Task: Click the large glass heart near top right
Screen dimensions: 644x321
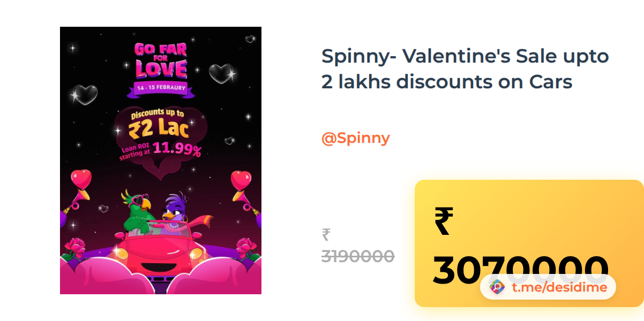Action: coord(221,74)
